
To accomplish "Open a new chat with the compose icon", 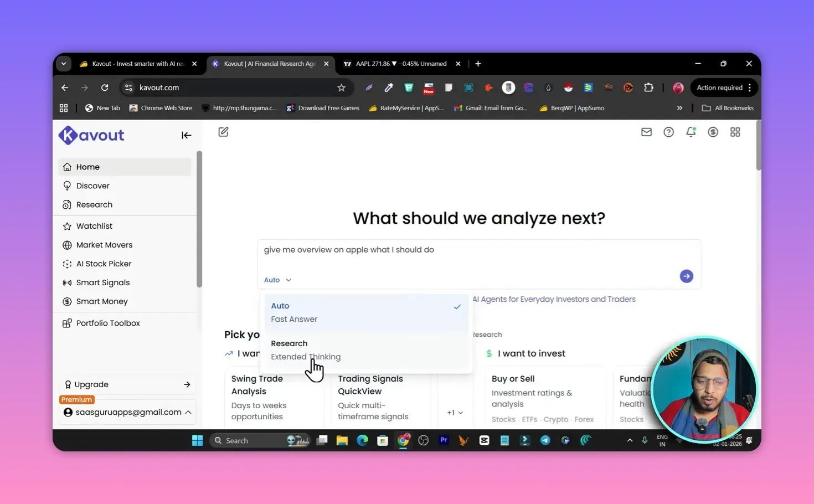I will click(x=223, y=132).
